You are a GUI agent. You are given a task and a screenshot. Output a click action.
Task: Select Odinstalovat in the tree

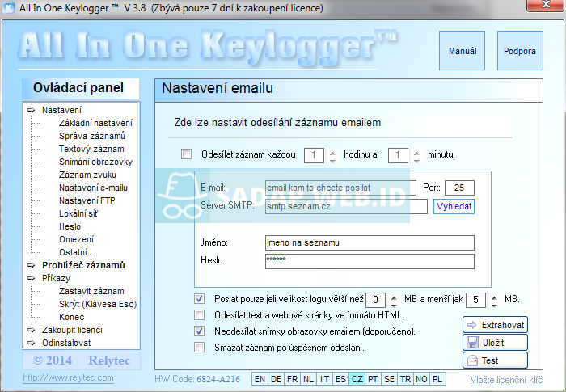66,343
